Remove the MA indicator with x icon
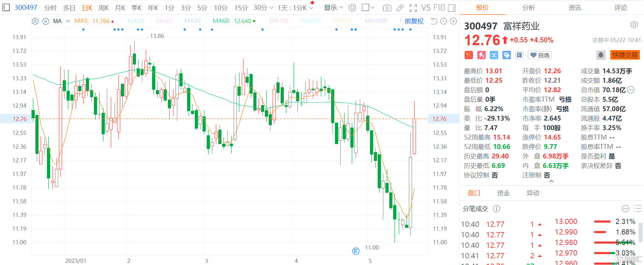644x265 pixels. [x=46, y=21]
